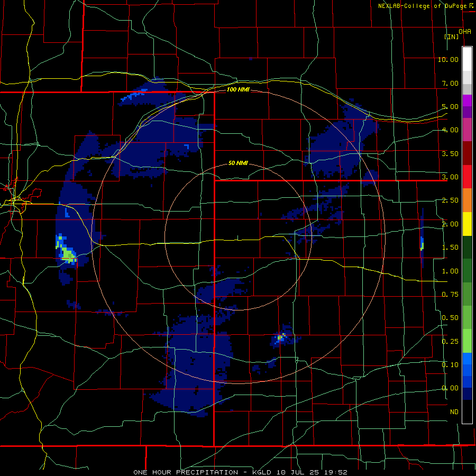The height and width of the screenshot is (476, 476).
Task: Click the narrow green echo at the right map edge
Action: (422, 245)
